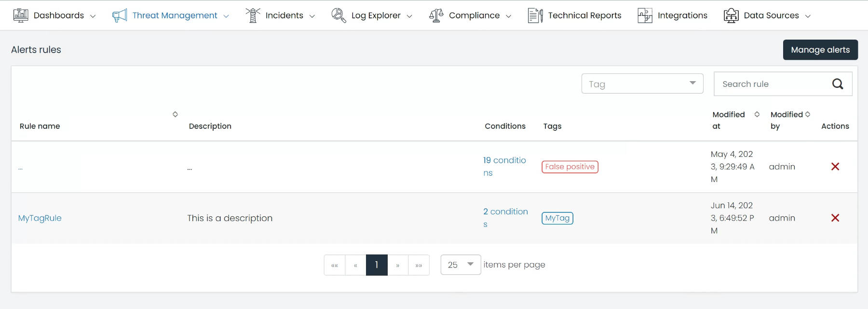
Task: Click the Data Sources icon
Action: coord(731,15)
